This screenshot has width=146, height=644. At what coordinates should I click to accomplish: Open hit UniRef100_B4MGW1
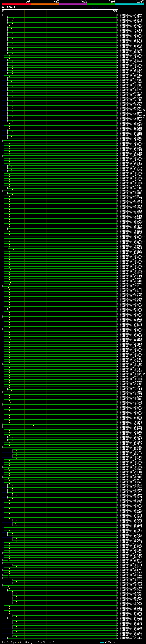[x=131, y=308]
